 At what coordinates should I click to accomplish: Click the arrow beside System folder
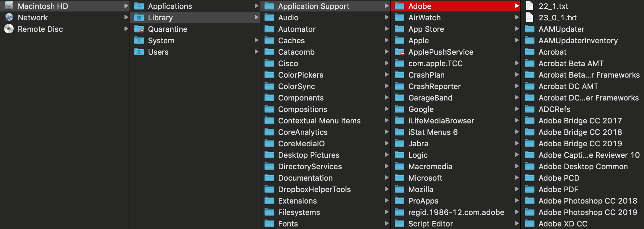point(256,40)
